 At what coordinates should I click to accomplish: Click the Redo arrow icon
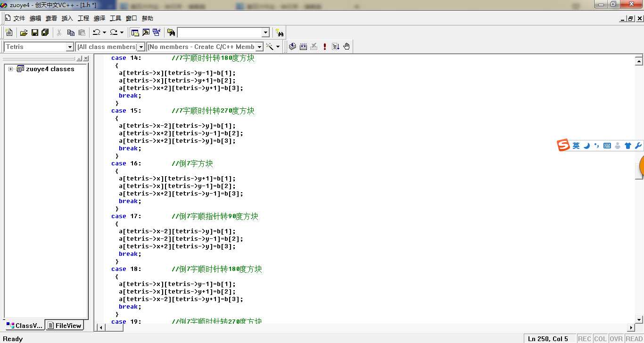pyautogui.click(x=114, y=33)
